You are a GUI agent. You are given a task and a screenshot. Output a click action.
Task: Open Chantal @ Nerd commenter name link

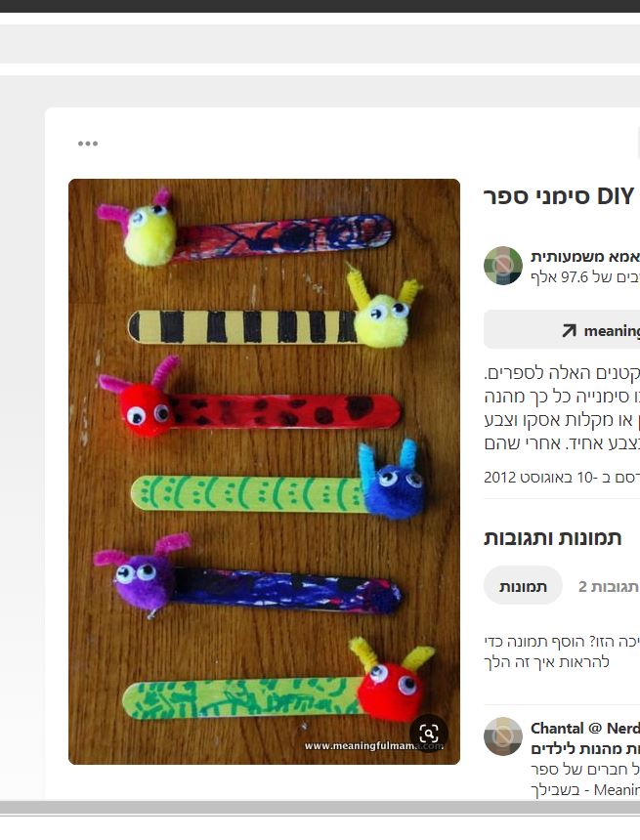coord(585,728)
